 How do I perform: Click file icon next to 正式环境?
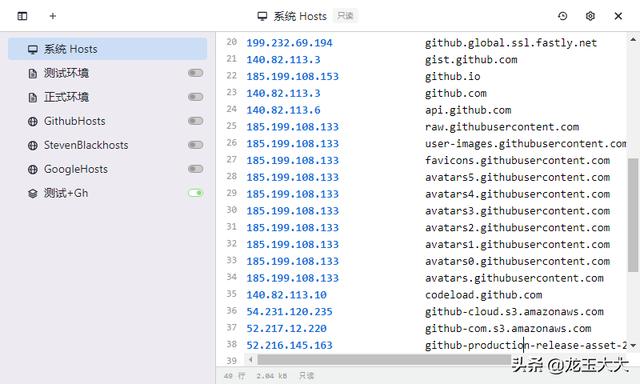pyautogui.click(x=33, y=98)
